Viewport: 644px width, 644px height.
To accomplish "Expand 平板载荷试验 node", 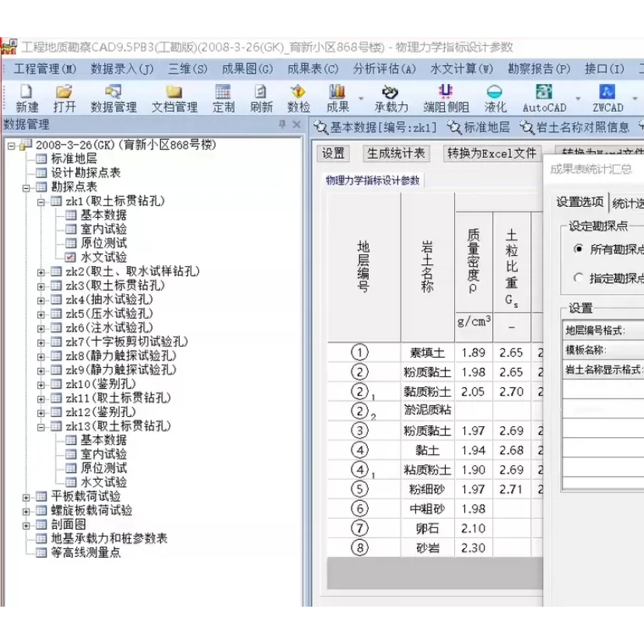I will tap(26, 497).
